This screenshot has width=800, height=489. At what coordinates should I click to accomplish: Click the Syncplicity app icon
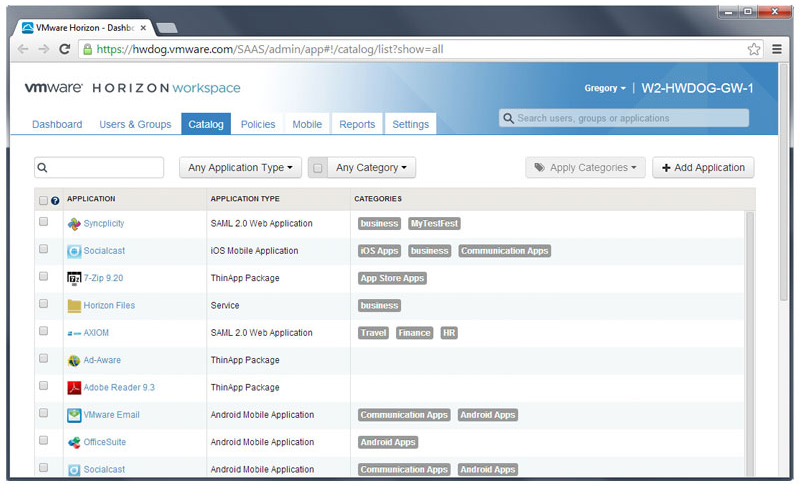(74, 224)
